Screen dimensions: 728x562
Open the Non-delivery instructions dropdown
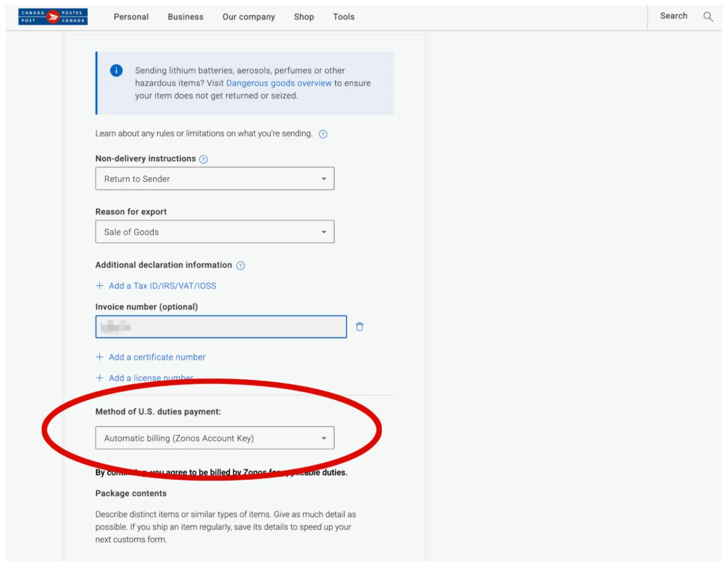[x=215, y=179]
